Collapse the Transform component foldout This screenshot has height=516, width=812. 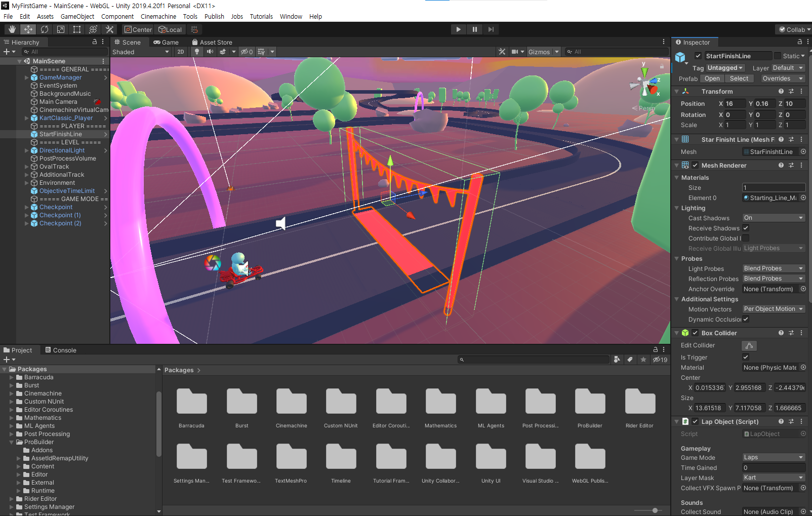click(x=677, y=92)
